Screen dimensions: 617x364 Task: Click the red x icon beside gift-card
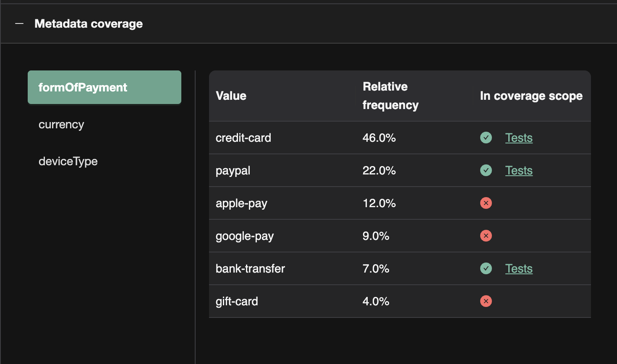[486, 301]
